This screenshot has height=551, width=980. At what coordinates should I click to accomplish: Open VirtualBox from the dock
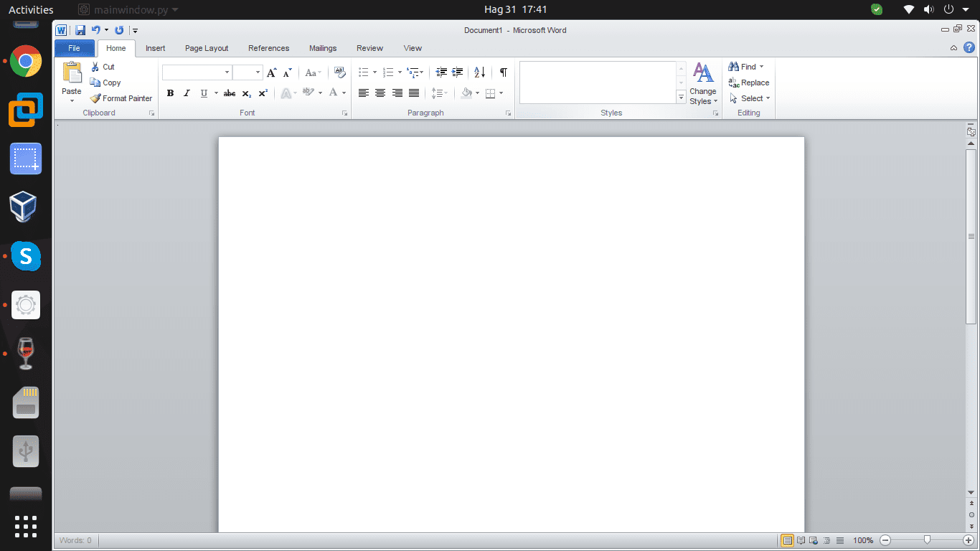pos(24,207)
